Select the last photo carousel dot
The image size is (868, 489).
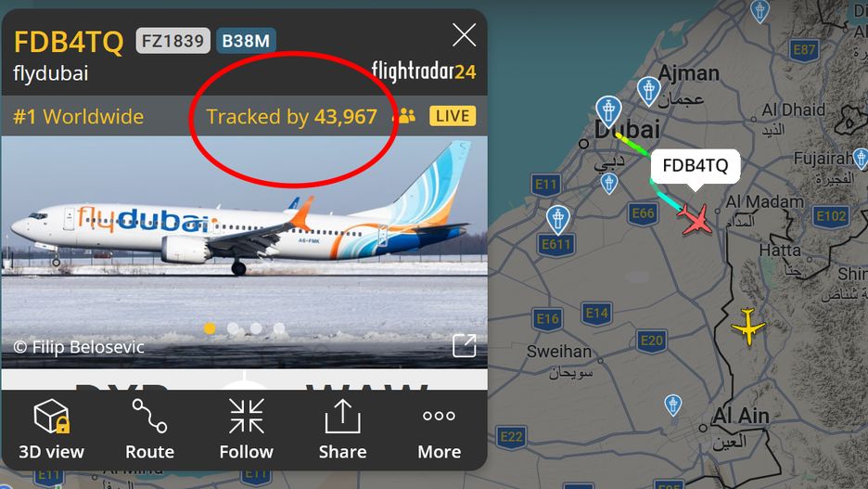point(279,328)
